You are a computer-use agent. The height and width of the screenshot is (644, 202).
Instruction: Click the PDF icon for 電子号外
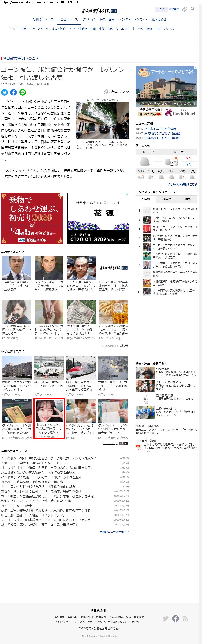tap(139, 448)
